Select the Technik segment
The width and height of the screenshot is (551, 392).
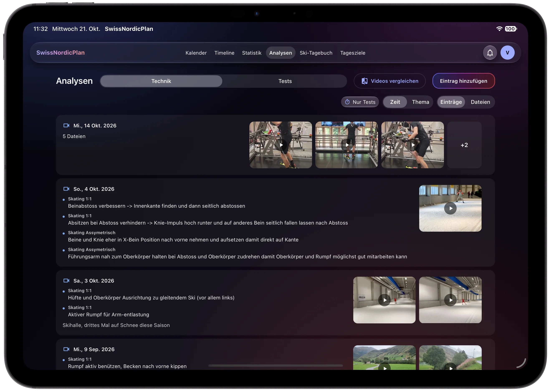(161, 81)
